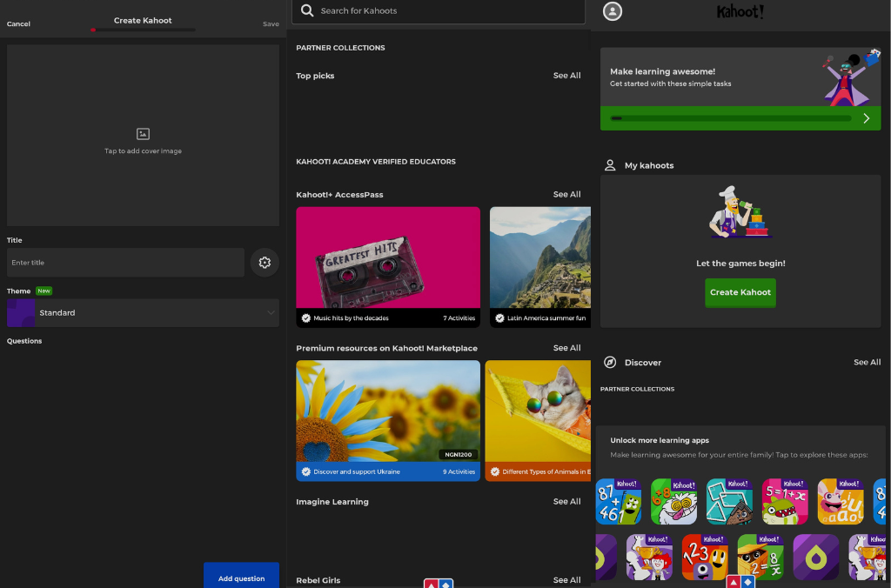Save the new Kahoot
The width and height of the screenshot is (891, 588).
tap(271, 23)
